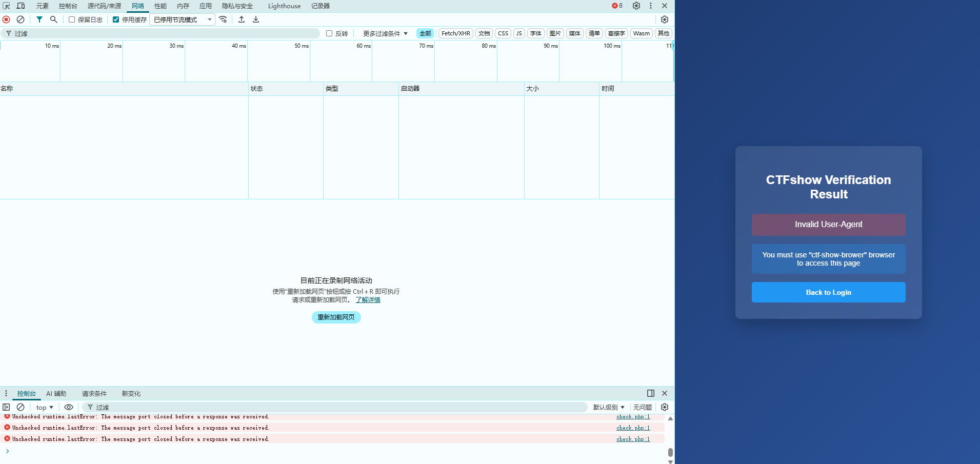The image size is (980, 464).
Task: Focus the console 过滤 input field
Action: click(335, 407)
